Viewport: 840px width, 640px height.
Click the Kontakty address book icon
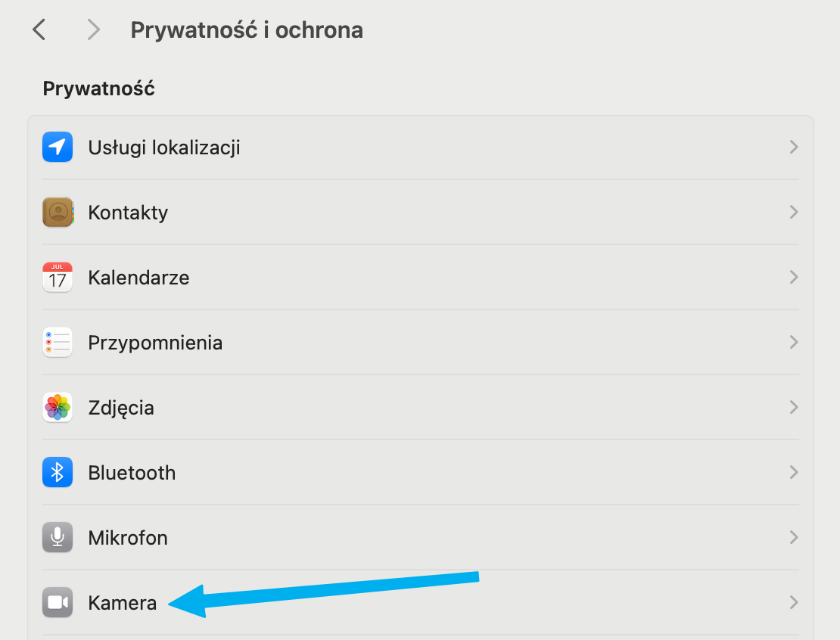click(x=58, y=213)
